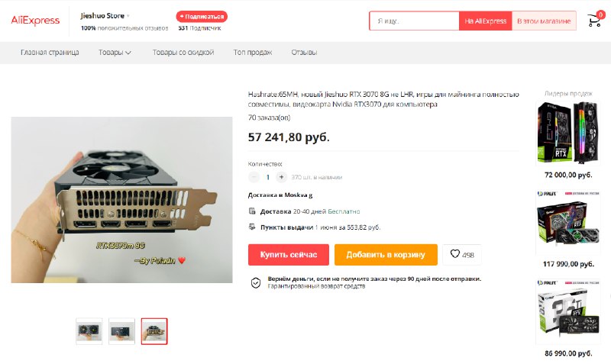The width and height of the screenshot is (611, 364).
Task: Select the first product thumbnail
Action: coord(89,331)
